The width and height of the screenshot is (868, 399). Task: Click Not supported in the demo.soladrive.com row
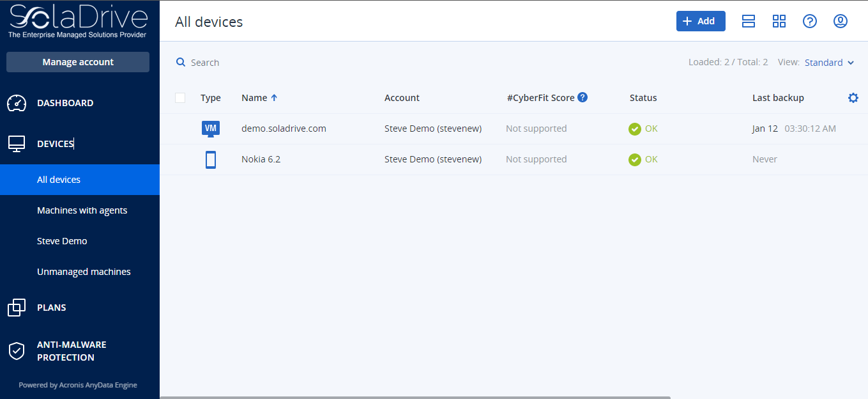click(537, 129)
